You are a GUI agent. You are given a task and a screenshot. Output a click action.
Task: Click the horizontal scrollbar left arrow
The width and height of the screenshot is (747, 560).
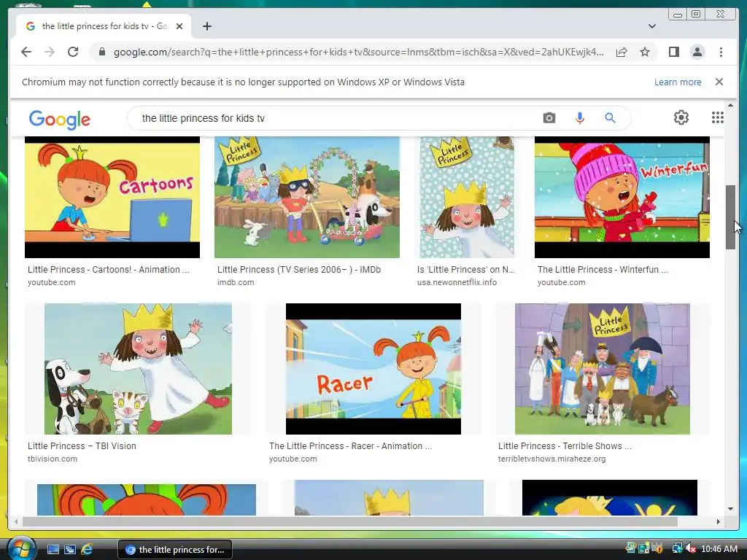[x=16, y=522]
